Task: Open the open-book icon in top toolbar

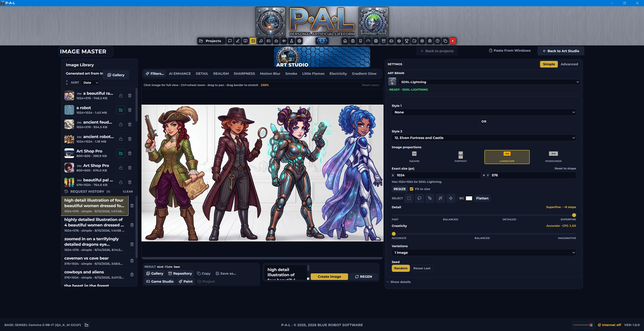Action: pos(245,41)
